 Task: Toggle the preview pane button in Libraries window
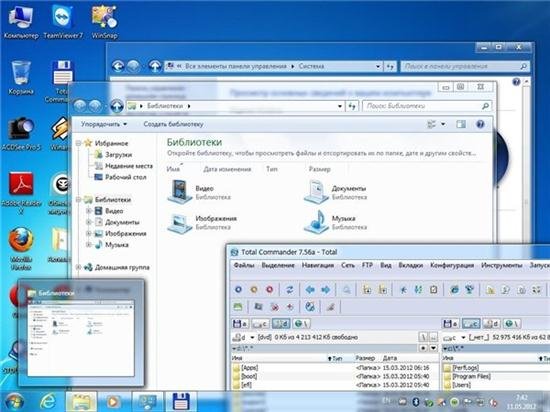pyautogui.click(x=461, y=124)
